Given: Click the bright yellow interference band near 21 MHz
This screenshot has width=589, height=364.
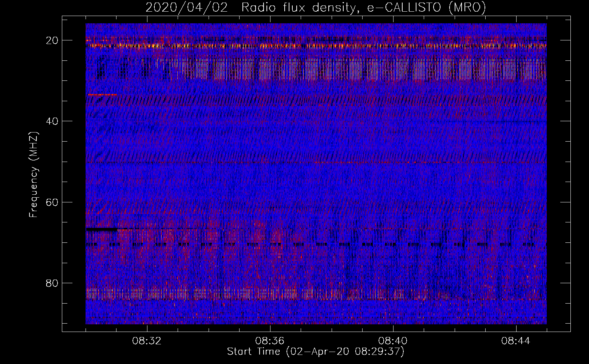Looking at the screenshot, I should (316, 46).
